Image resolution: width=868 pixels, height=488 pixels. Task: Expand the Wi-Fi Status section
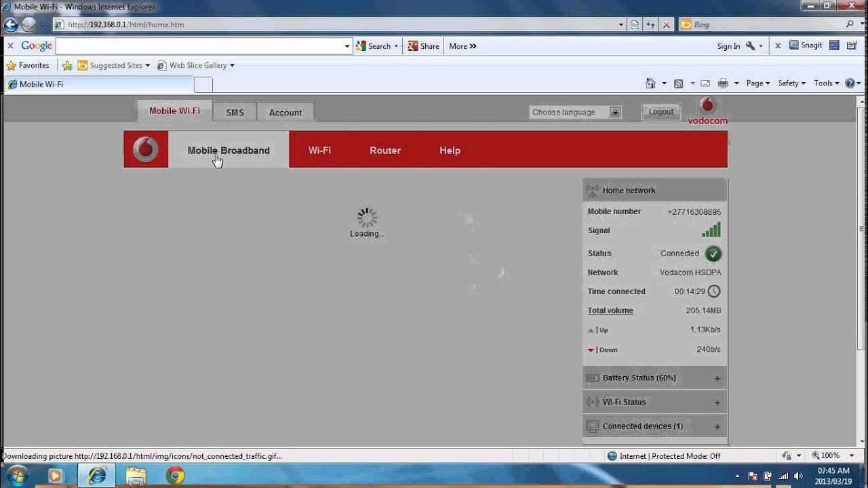pyautogui.click(x=654, y=402)
